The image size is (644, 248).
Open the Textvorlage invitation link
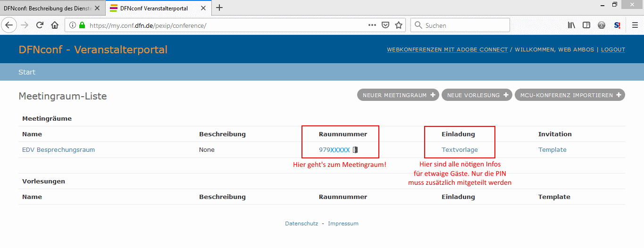[460, 150]
